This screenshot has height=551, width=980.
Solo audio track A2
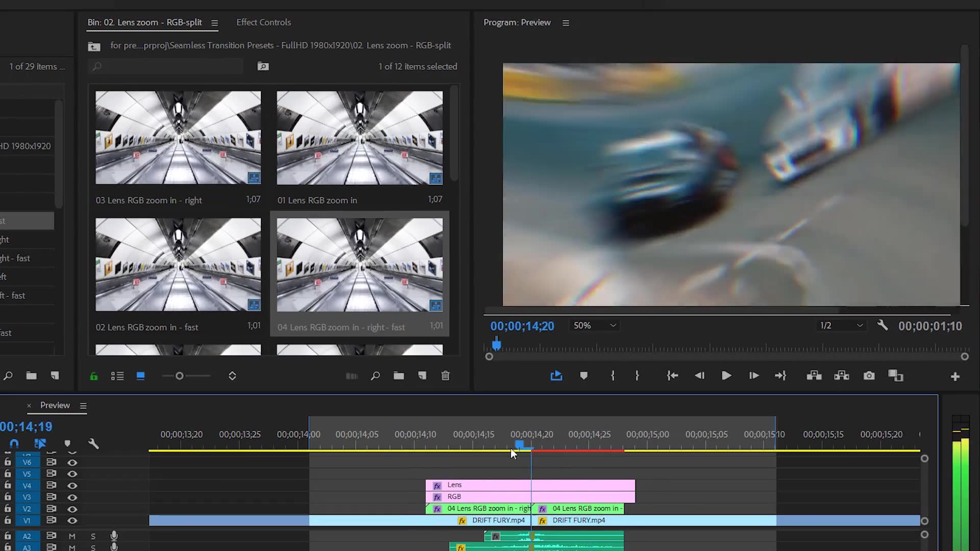(93, 536)
